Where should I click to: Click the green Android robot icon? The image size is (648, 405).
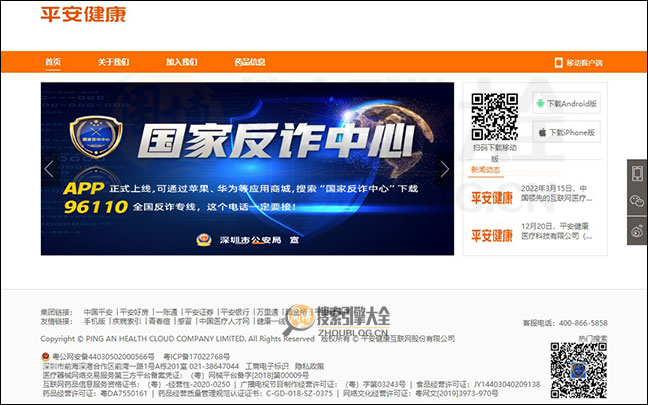tap(540, 103)
